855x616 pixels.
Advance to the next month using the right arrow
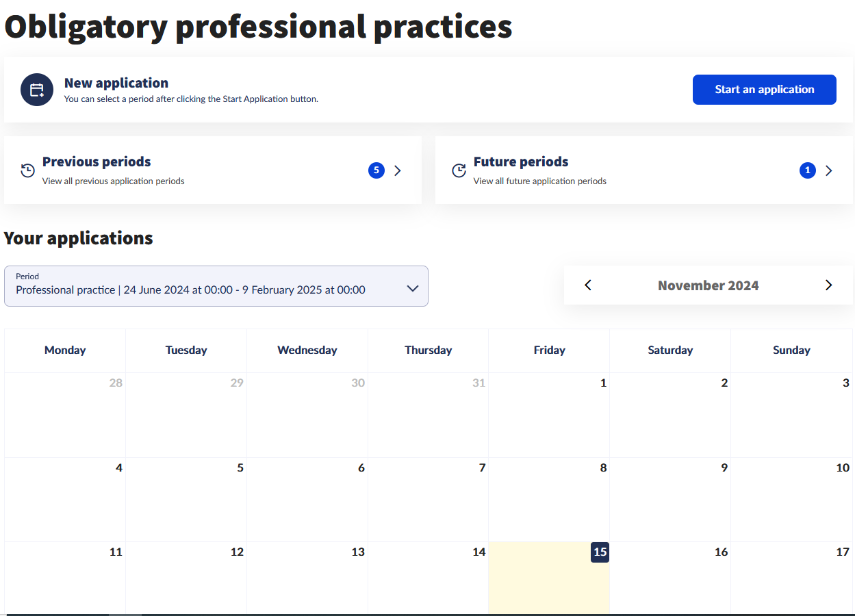828,285
